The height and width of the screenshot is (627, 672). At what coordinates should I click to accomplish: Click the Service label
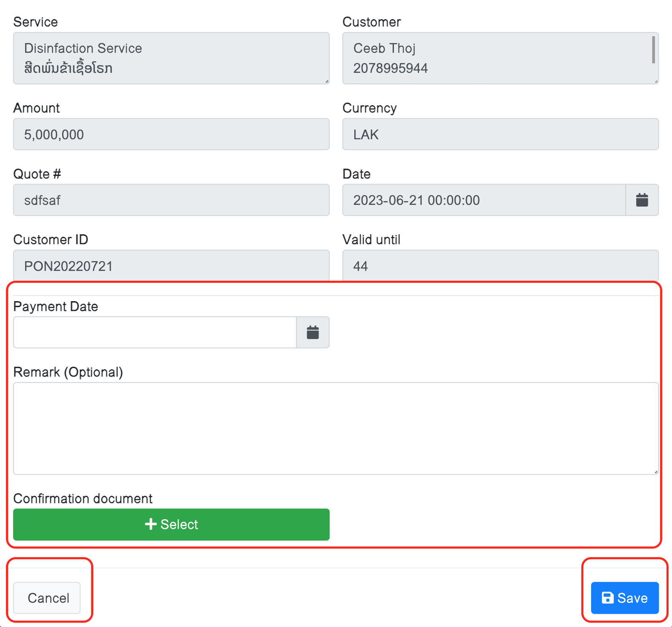tap(35, 22)
